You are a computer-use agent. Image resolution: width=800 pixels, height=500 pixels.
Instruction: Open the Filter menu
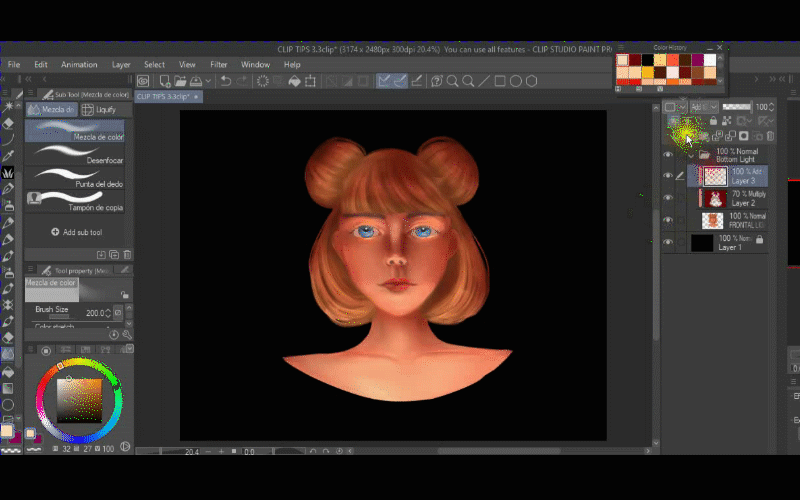218,64
